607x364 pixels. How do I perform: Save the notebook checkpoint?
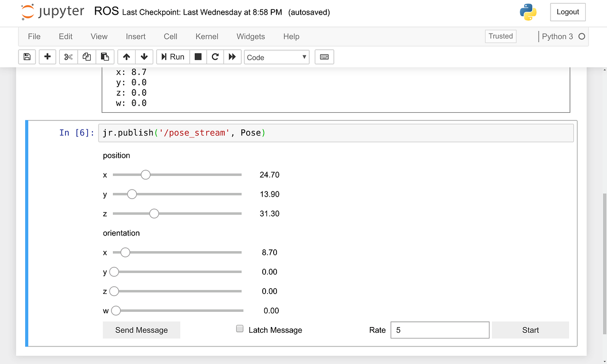pos(27,56)
